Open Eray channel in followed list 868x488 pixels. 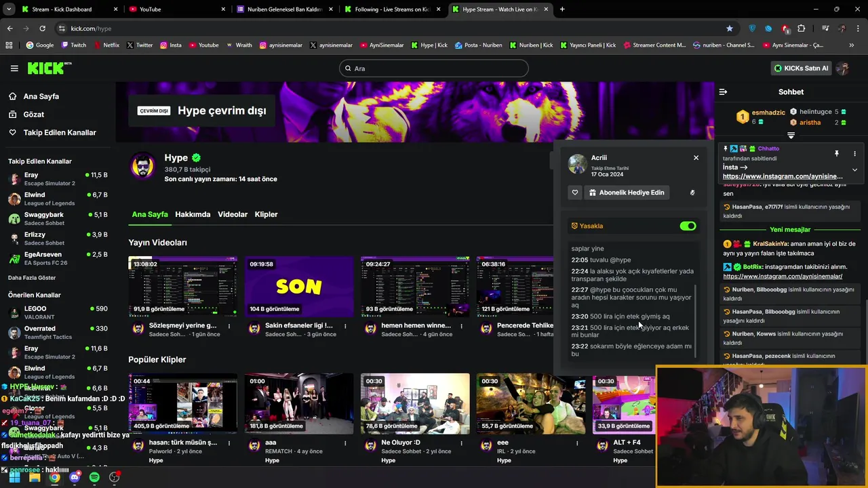[56, 179]
